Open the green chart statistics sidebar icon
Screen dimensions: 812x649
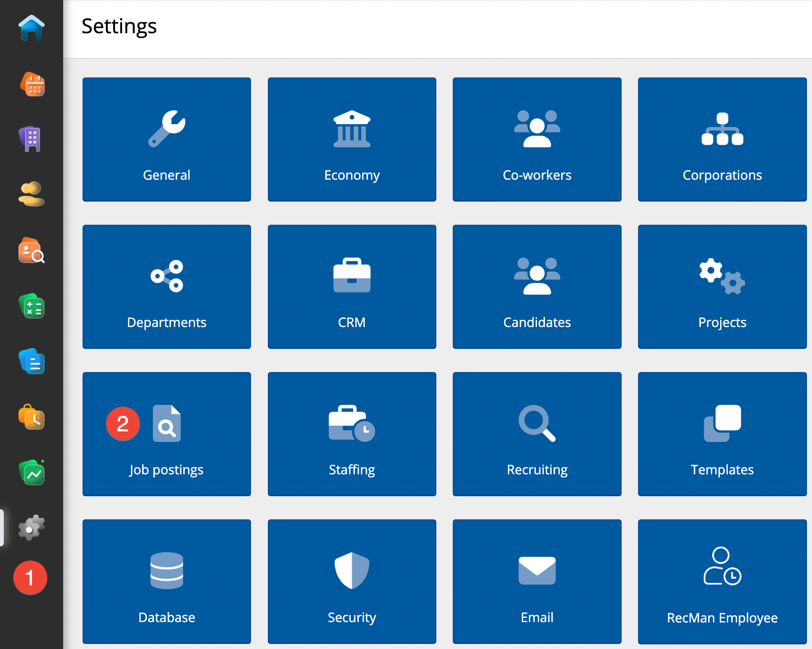[32, 473]
